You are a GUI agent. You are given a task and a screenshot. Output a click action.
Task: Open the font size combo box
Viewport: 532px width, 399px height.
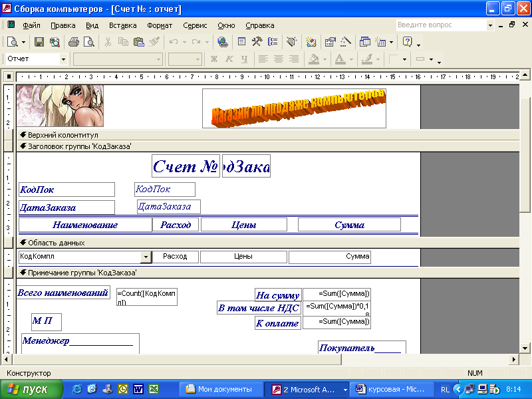tap(186, 59)
